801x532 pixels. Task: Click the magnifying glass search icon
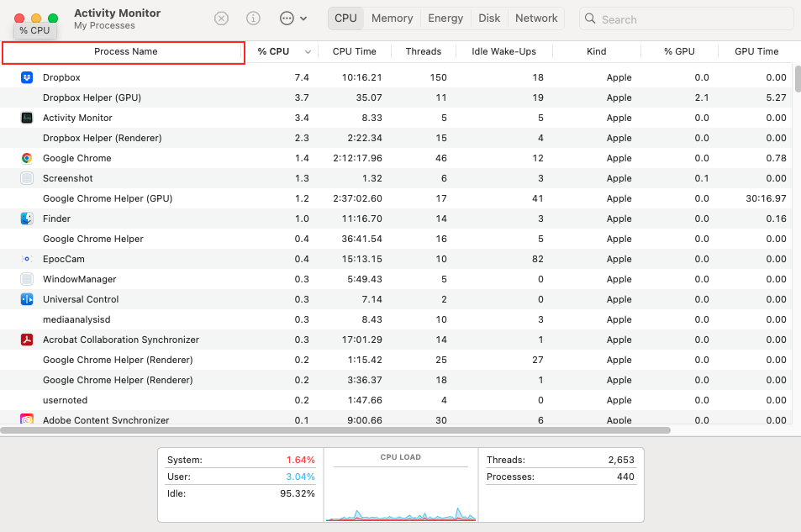pos(590,18)
